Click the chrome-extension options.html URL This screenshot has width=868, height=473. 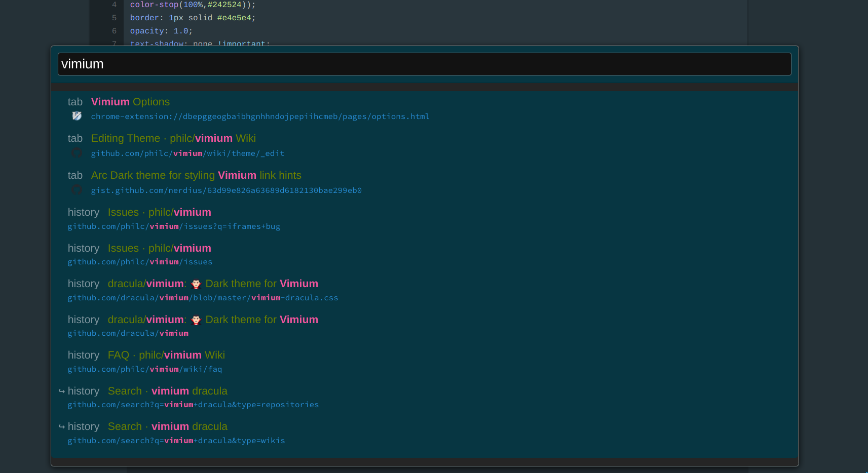coord(260,116)
